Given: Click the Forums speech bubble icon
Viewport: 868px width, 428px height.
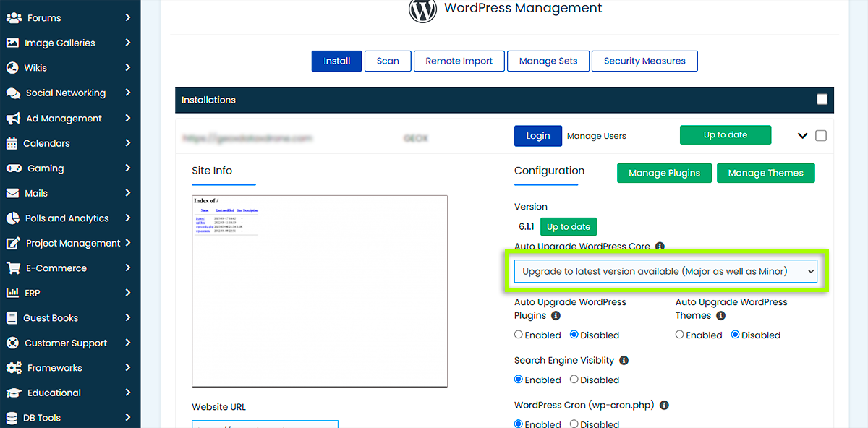Looking at the screenshot, I should 13,18.
